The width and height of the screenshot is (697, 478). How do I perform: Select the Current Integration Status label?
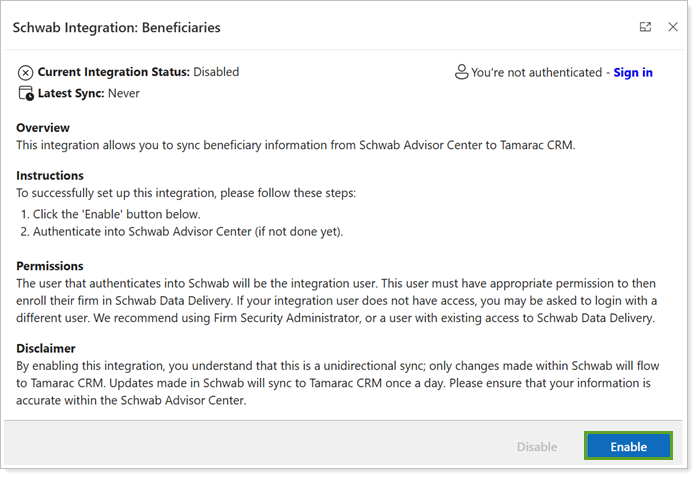point(113,72)
